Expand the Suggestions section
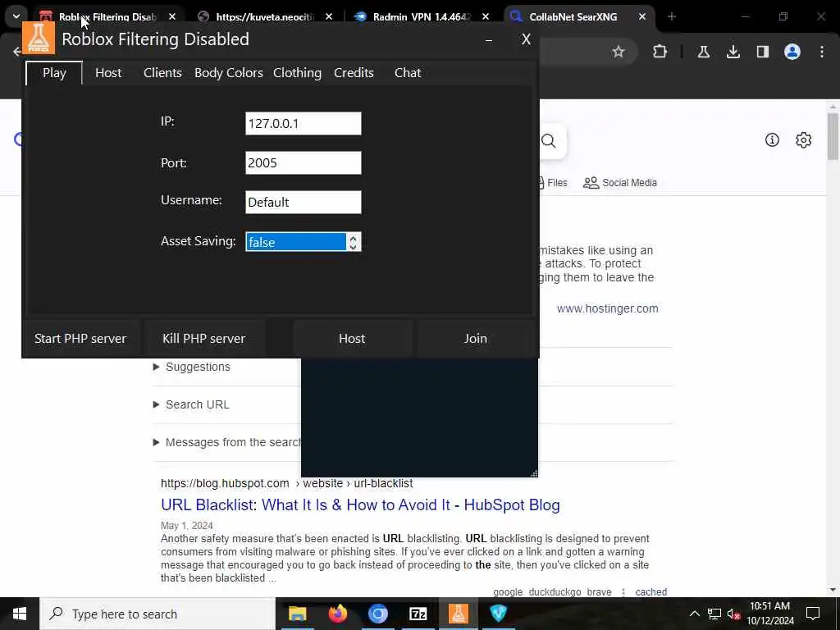This screenshot has width=840, height=630. 192,367
